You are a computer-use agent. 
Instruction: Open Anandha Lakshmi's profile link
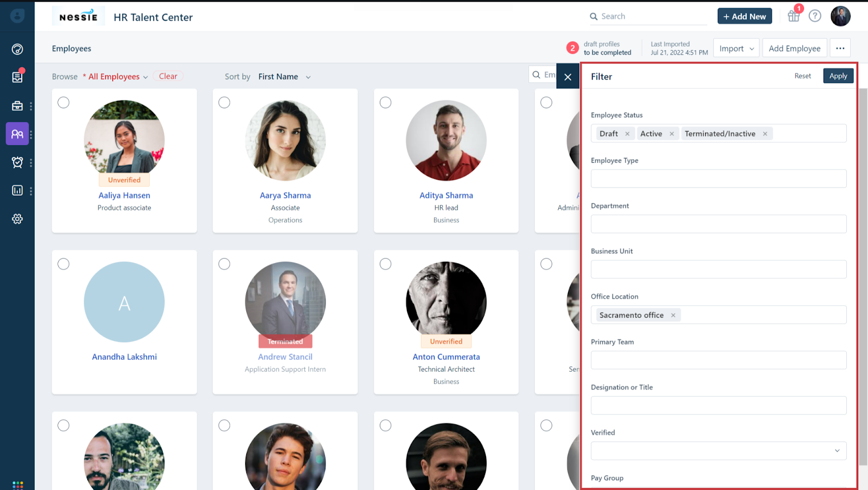pos(124,357)
